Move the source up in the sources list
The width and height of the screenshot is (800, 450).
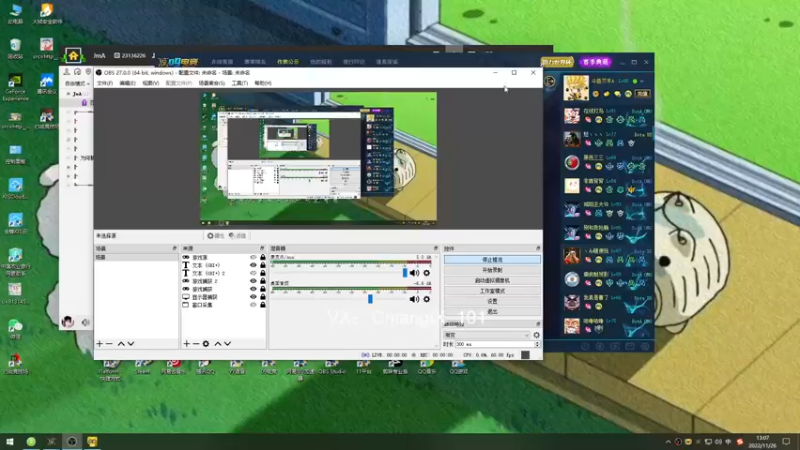(218, 344)
